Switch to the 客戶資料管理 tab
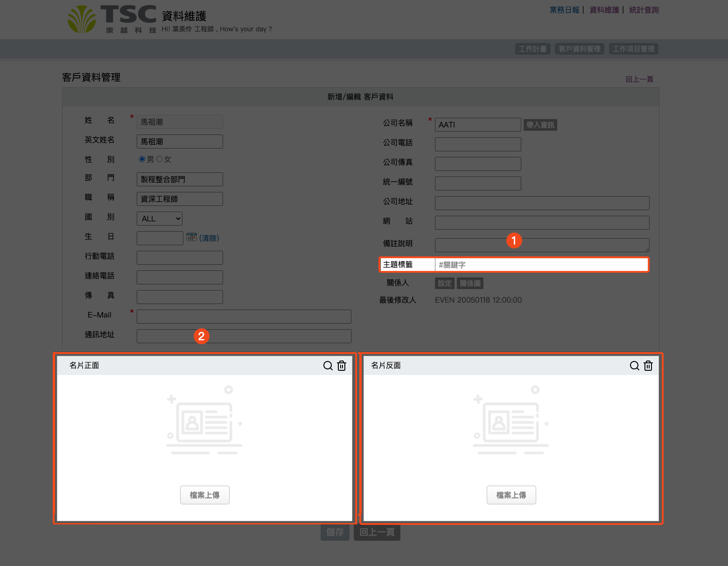This screenshot has height=566, width=728. pyautogui.click(x=580, y=49)
